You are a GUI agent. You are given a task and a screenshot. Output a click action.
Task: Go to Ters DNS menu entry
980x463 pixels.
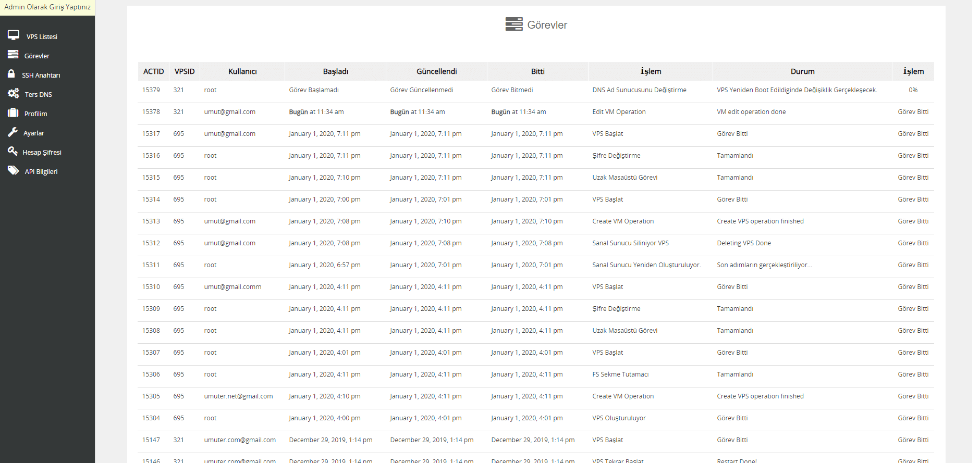click(38, 95)
